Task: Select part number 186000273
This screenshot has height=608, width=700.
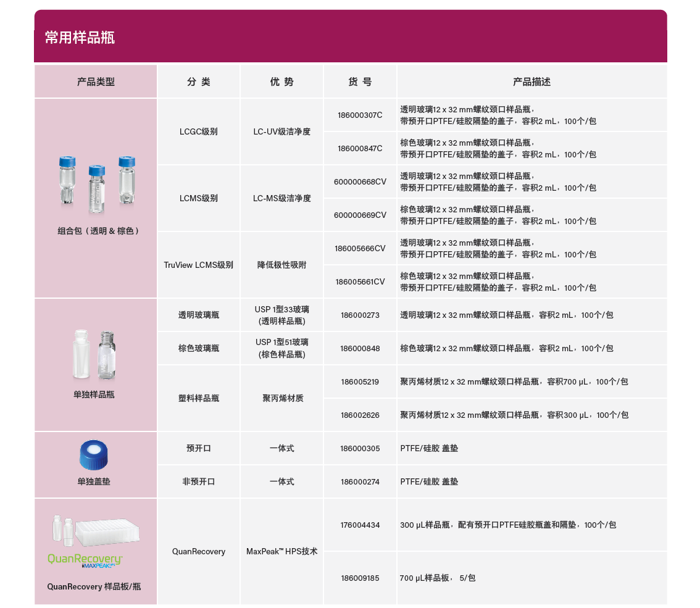Action: click(x=360, y=315)
